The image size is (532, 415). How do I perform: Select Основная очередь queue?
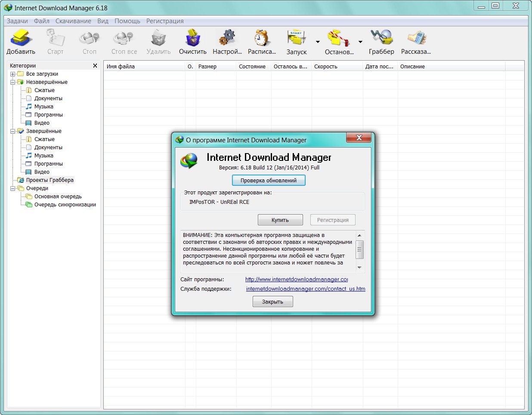(58, 197)
